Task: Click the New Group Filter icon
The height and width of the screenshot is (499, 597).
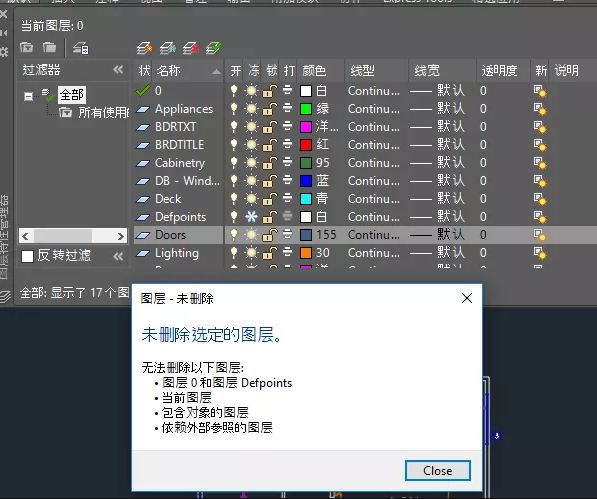Action: 49,48
